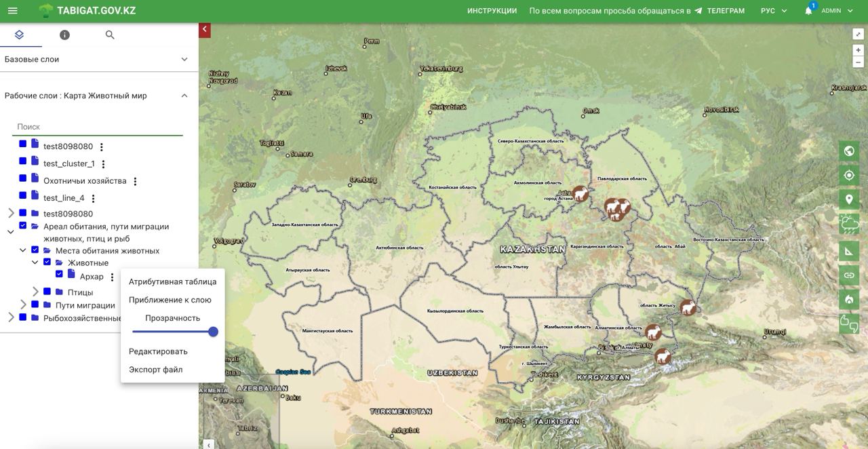Screen dimensions: 868x449
Task: Expand the Птицы folder
Action: click(x=36, y=292)
